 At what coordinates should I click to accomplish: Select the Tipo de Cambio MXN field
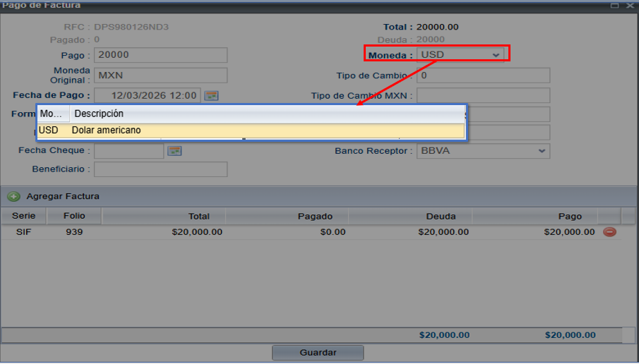pyautogui.click(x=483, y=95)
